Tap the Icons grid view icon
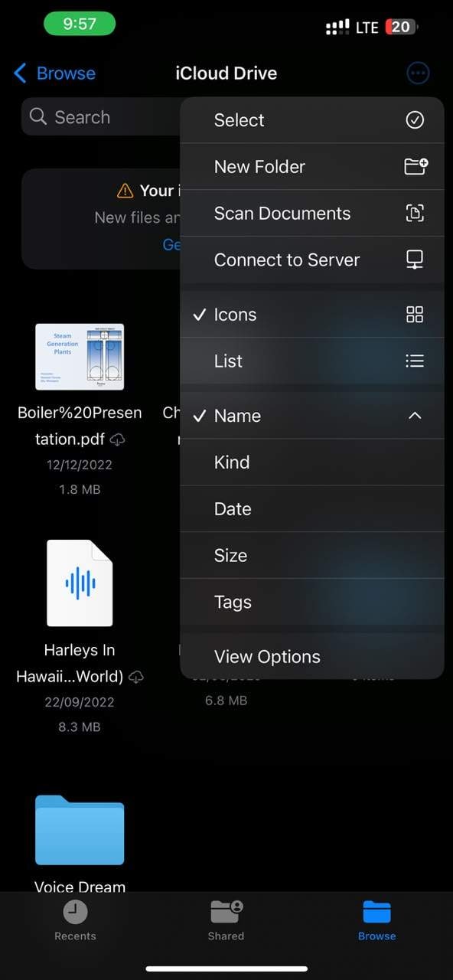The height and width of the screenshot is (980, 453). [415, 315]
